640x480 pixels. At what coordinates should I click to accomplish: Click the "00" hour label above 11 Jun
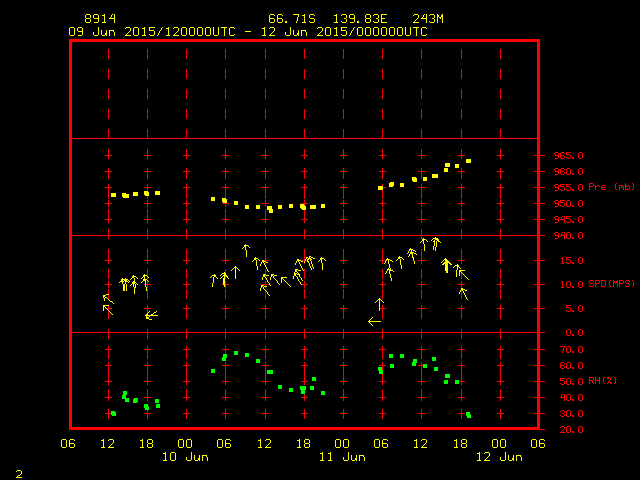[342, 443]
